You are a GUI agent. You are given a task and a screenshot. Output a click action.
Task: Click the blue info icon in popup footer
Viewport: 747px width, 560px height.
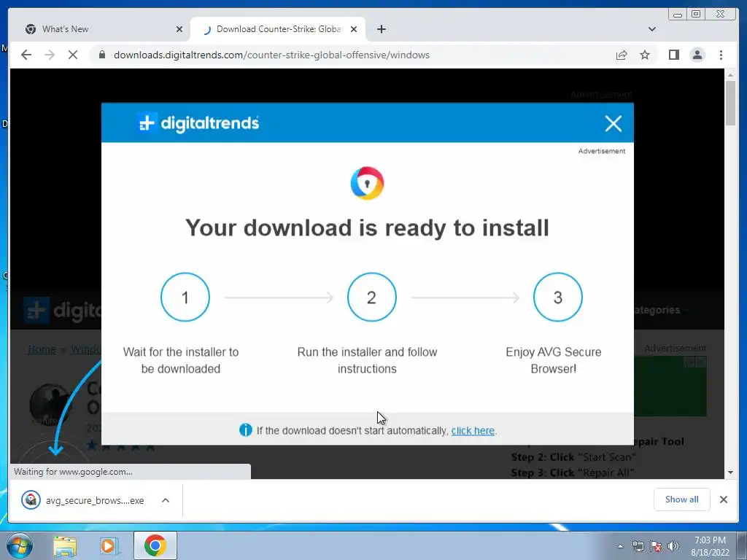pos(245,430)
